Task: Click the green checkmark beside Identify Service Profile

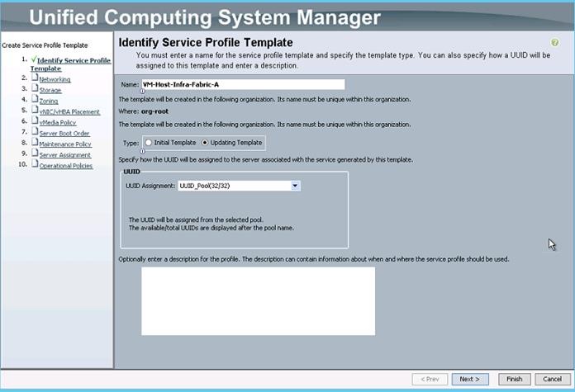Action: coord(34,59)
